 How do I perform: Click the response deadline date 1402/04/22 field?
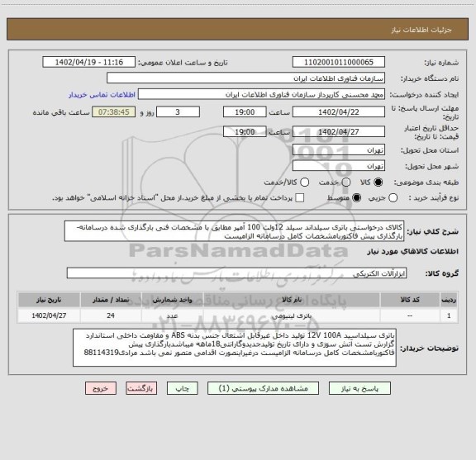click(339, 112)
